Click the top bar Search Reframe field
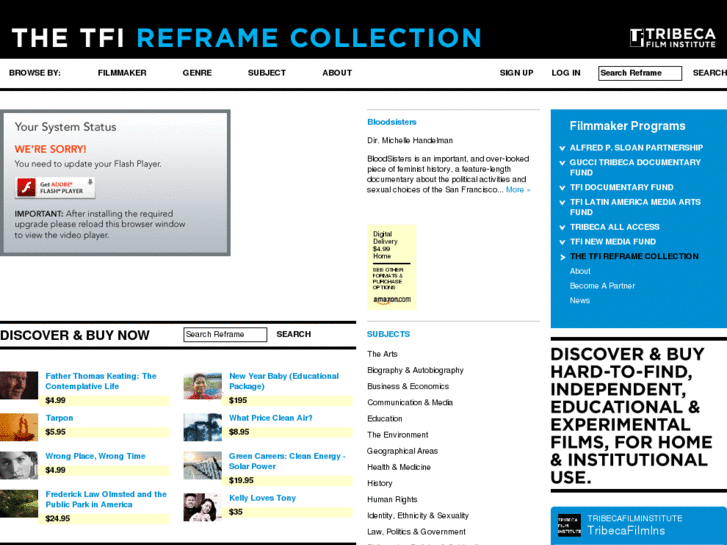Image resolution: width=727 pixels, height=545 pixels. (x=640, y=73)
